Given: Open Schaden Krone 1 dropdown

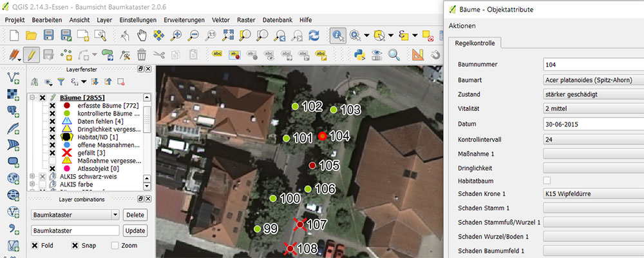Looking at the screenshot, I should [593, 193].
